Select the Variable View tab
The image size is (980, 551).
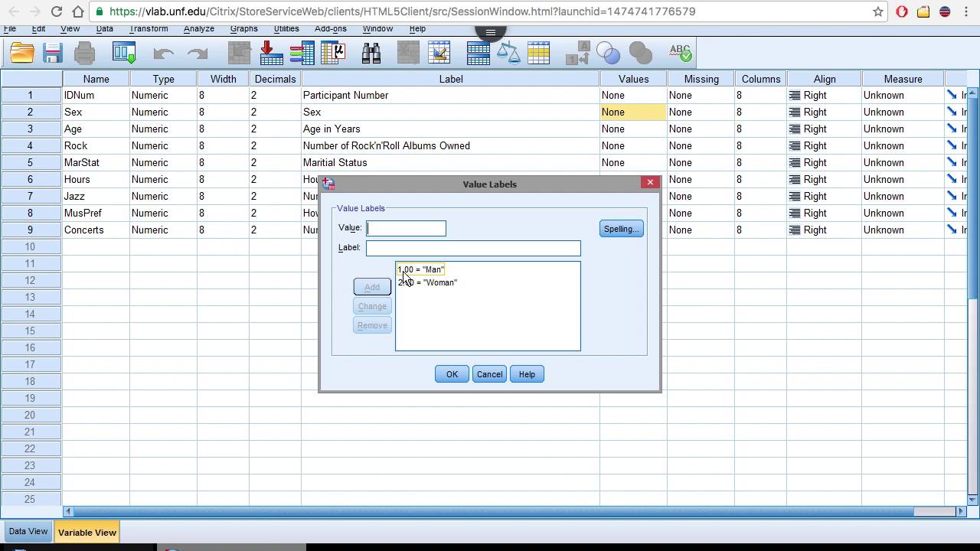[87, 533]
